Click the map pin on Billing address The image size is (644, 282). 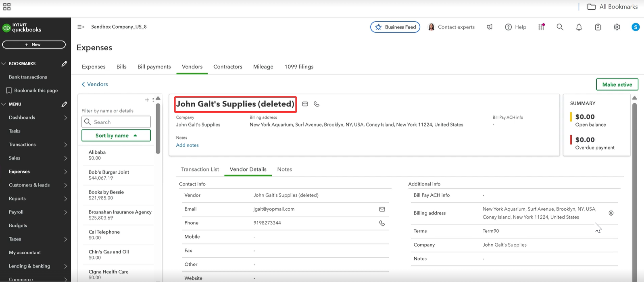tap(611, 213)
